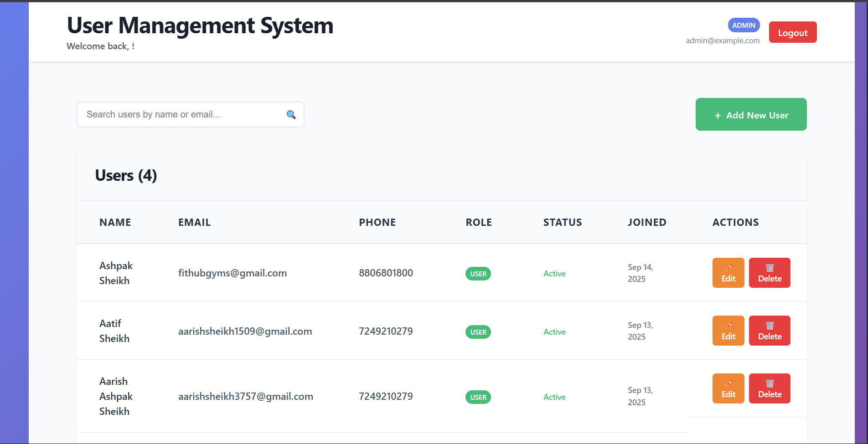Click the USER role badge for fithubgyms@gmail.com
Screen dimensions: 868x444
coord(478,274)
